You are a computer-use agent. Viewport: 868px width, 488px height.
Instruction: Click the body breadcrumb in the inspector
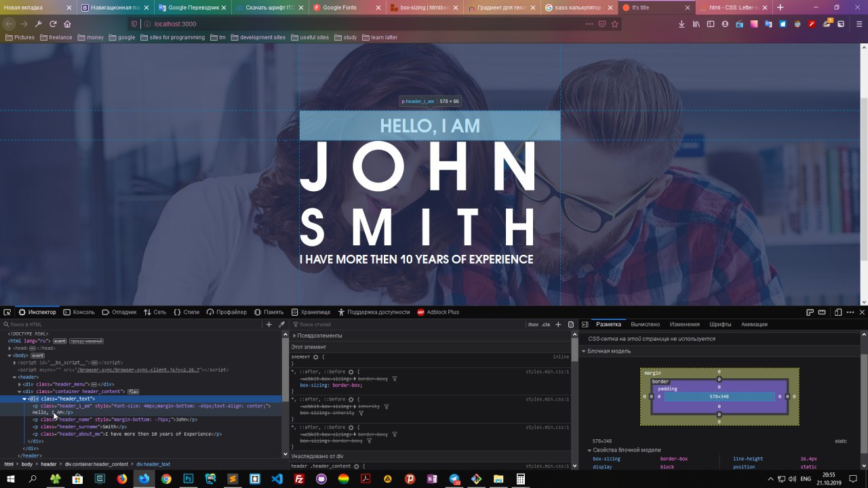[26, 464]
